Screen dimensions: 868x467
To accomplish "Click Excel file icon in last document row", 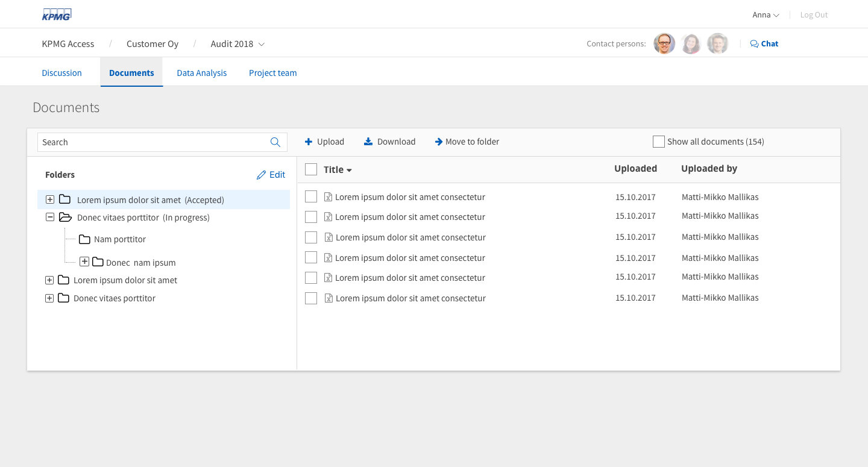I will pos(329,298).
